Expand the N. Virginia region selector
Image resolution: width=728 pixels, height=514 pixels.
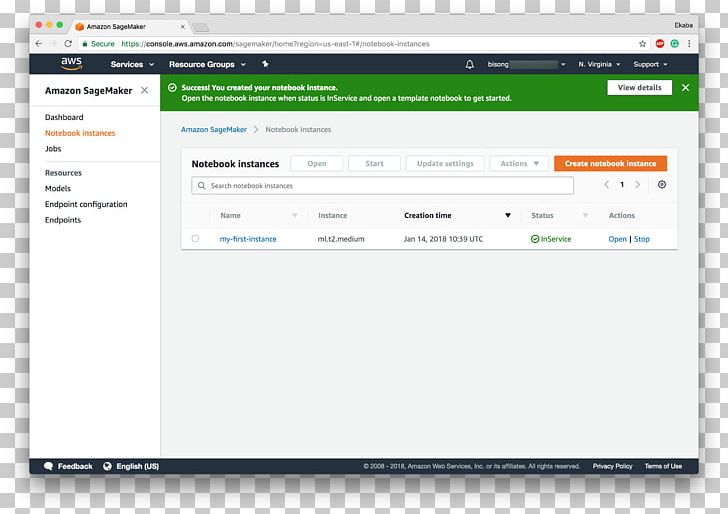599,64
